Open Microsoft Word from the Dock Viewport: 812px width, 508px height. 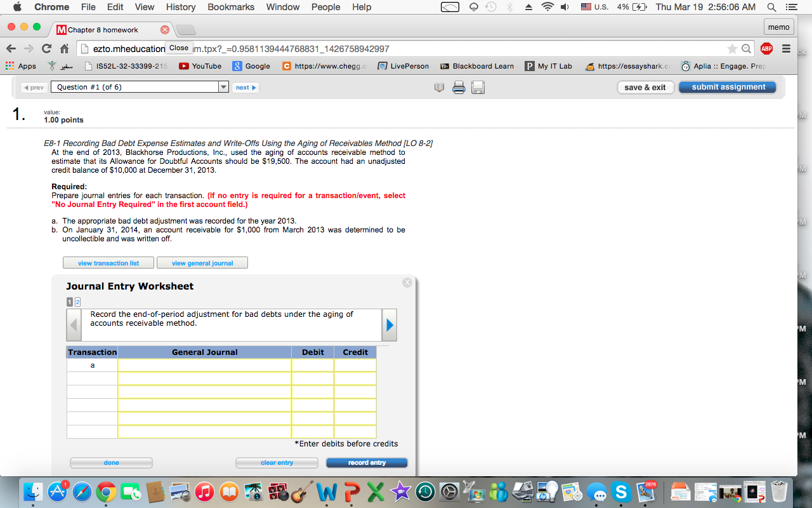pyautogui.click(x=326, y=491)
